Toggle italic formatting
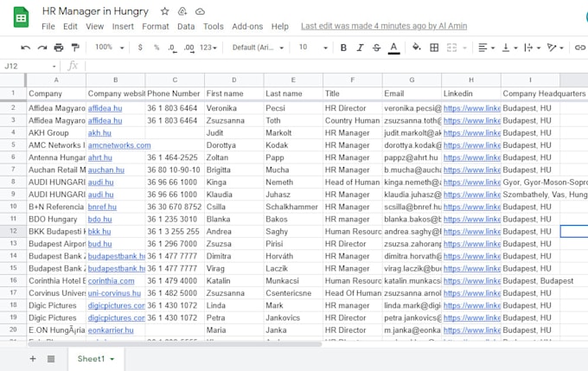Screen dimensions: 588x371 (x=360, y=48)
